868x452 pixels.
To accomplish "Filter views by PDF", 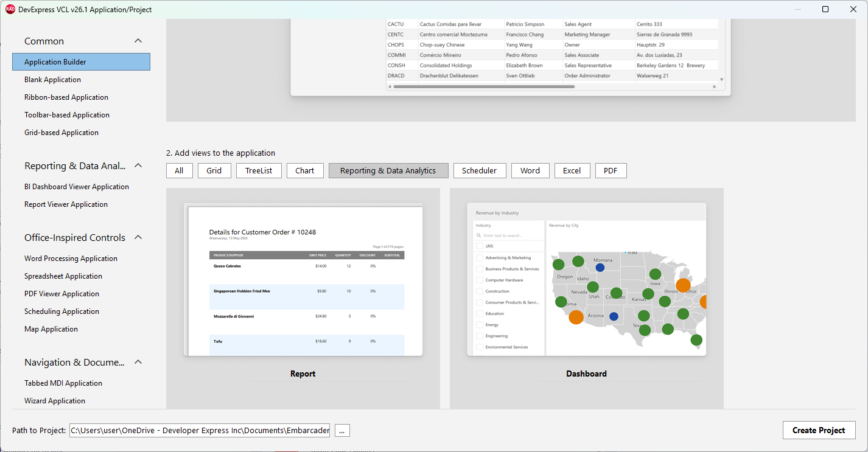I will [611, 171].
